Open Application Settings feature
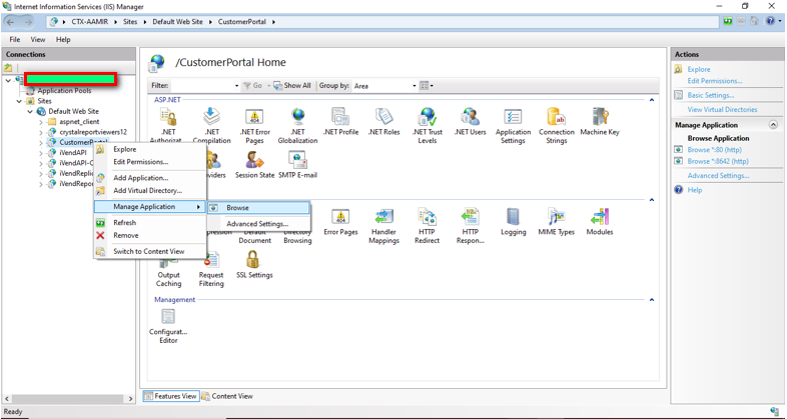Image resolution: width=787 pixels, height=419 pixels. click(513, 126)
